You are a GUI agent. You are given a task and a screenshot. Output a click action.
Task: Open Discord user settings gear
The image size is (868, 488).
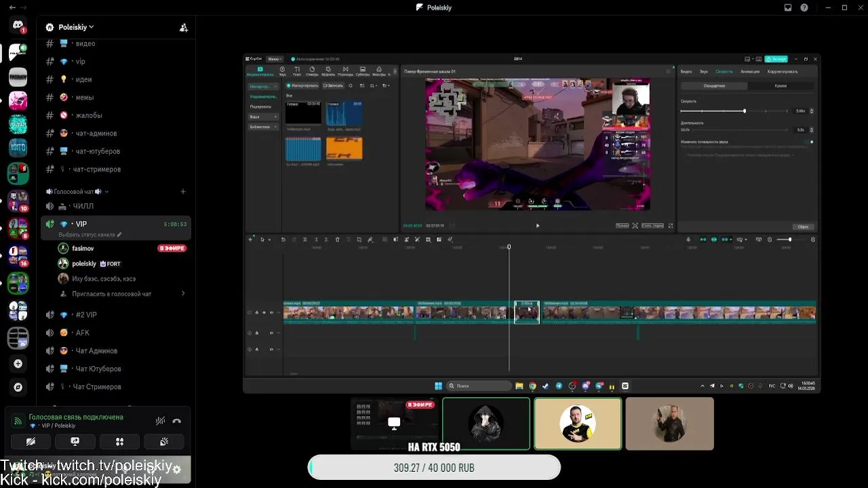(x=177, y=469)
